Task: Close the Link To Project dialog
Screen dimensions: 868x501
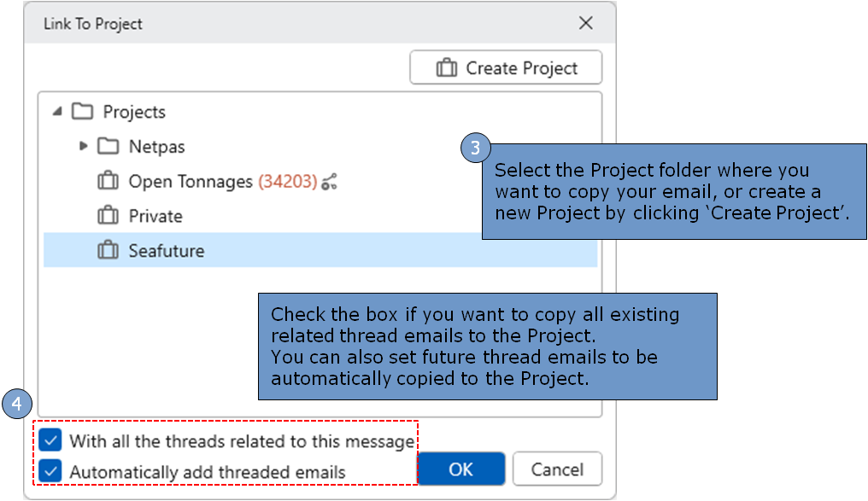Action: coord(585,24)
